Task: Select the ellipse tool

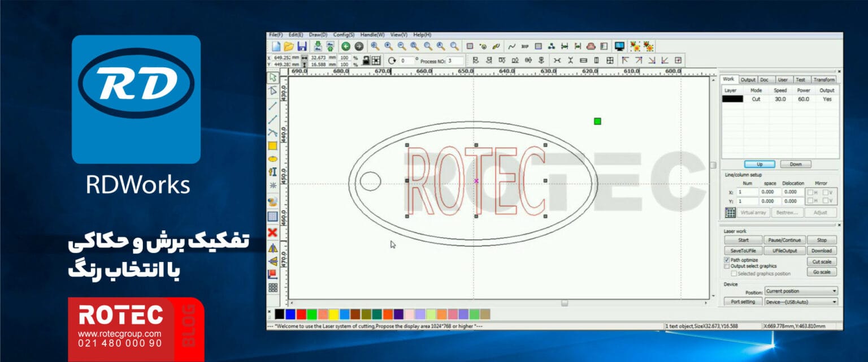Action: 273,159
